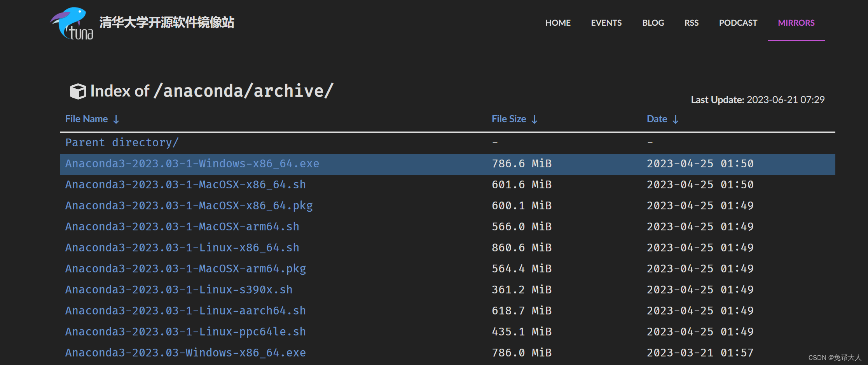This screenshot has width=868, height=365.
Task: Open the MIRRORS menu item
Action: (x=796, y=23)
